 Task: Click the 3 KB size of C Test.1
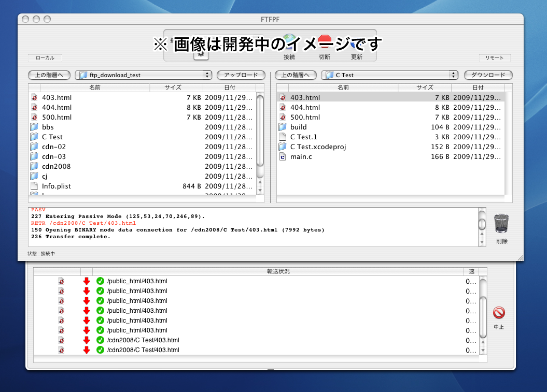(x=442, y=137)
